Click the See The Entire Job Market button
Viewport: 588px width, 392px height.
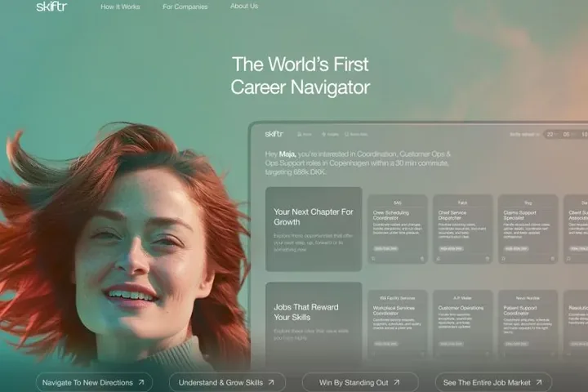[493, 382]
